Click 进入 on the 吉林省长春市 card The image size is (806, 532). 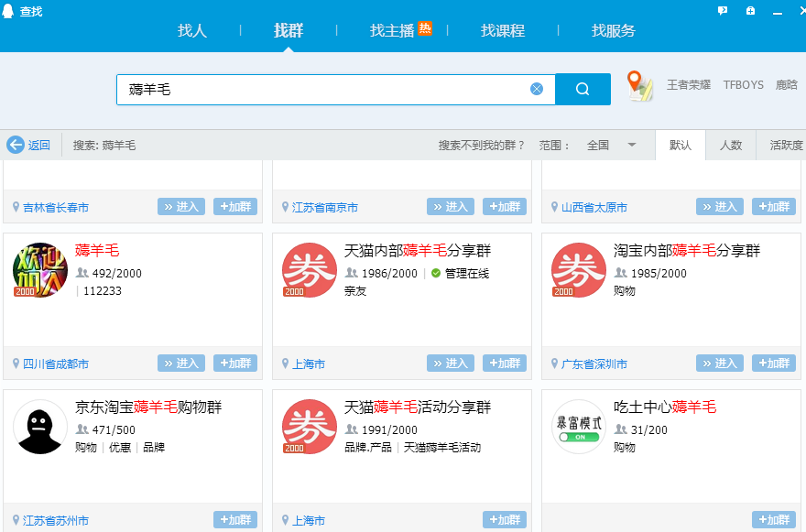point(181,207)
